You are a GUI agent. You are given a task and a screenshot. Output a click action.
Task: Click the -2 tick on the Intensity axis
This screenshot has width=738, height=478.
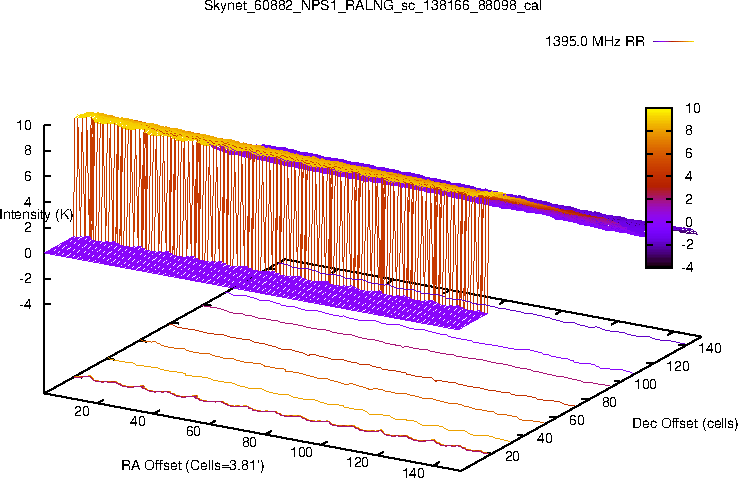[25, 279]
